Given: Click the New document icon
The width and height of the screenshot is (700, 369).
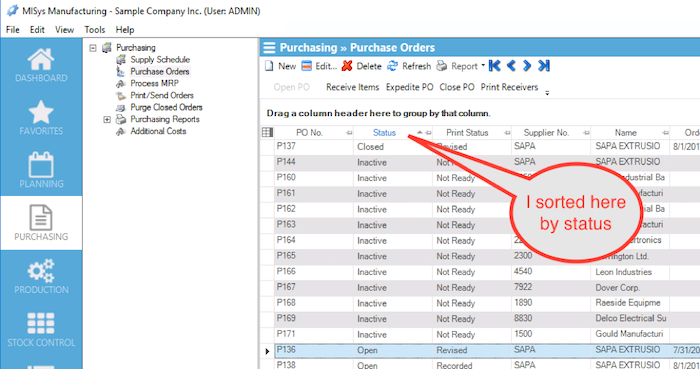Looking at the screenshot, I should [269, 66].
